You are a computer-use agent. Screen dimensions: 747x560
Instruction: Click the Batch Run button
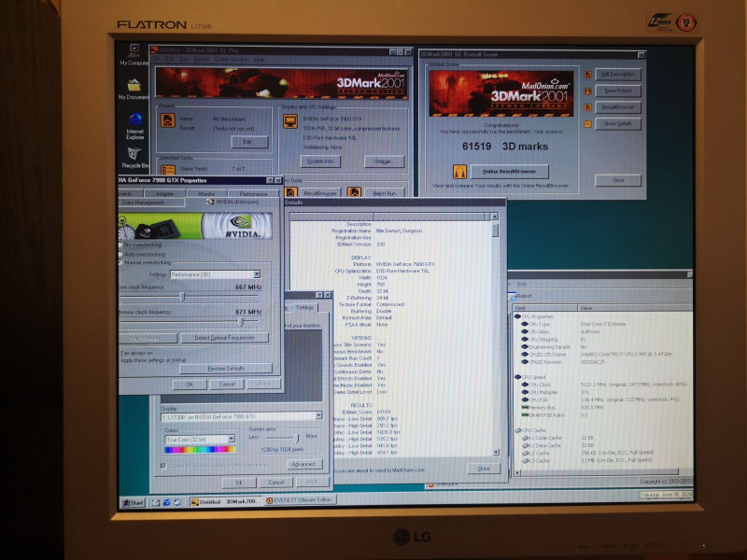pyautogui.click(x=384, y=193)
